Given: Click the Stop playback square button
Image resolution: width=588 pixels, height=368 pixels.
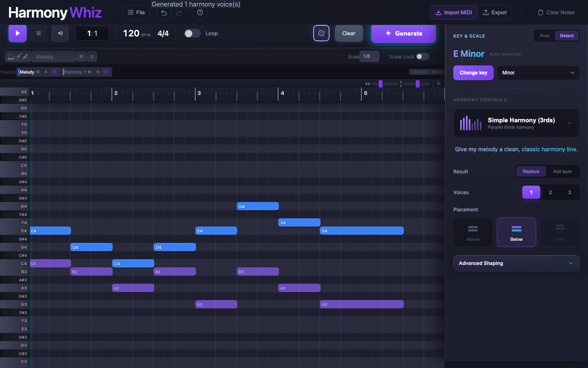Looking at the screenshot, I should coord(39,33).
